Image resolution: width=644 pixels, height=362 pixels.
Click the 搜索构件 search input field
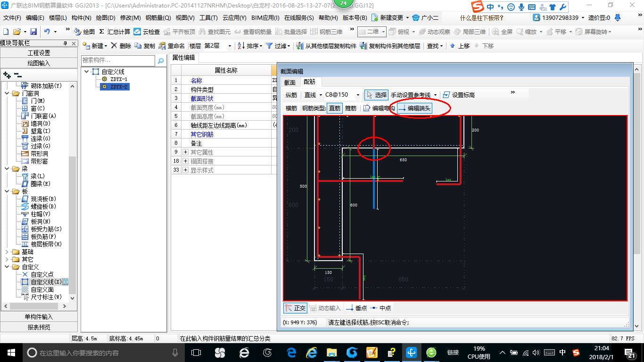118,60
